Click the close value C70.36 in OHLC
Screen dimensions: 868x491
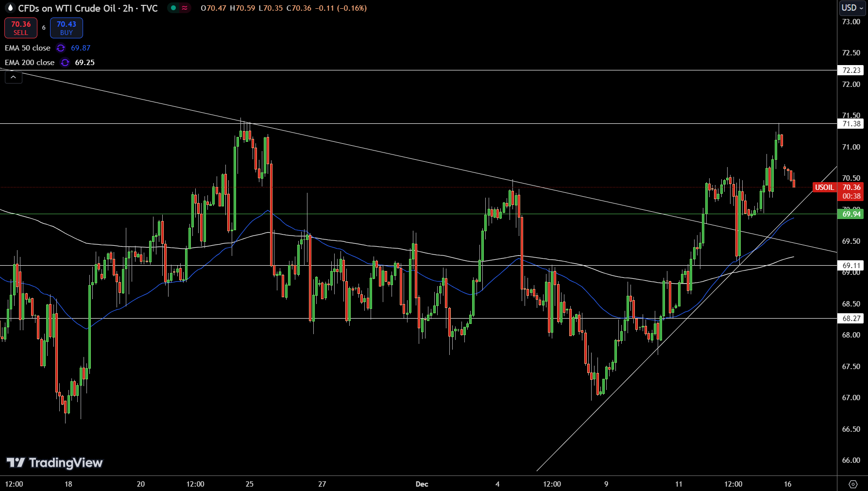tap(299, 8)
